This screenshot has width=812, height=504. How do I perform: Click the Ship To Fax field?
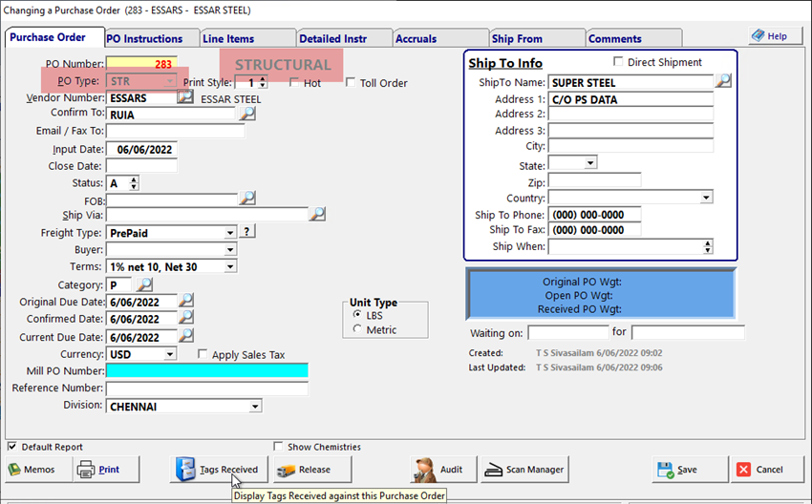[594, 230]
